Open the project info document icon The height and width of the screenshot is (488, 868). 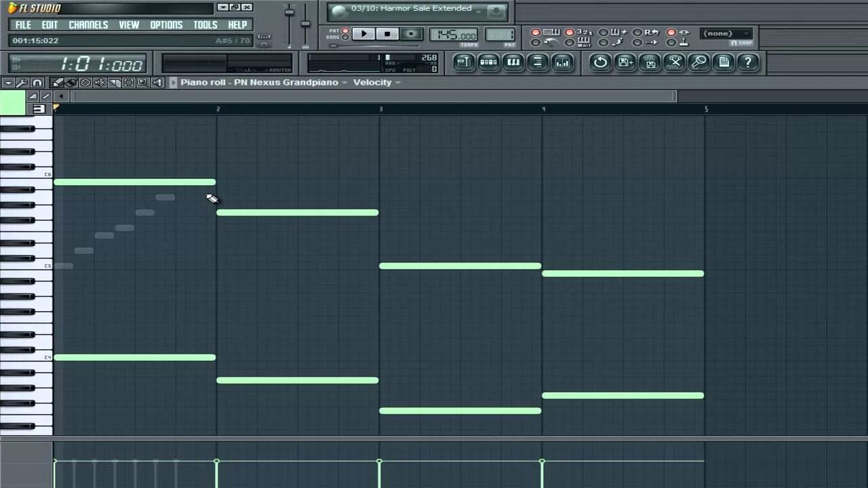tap(724, 62)
